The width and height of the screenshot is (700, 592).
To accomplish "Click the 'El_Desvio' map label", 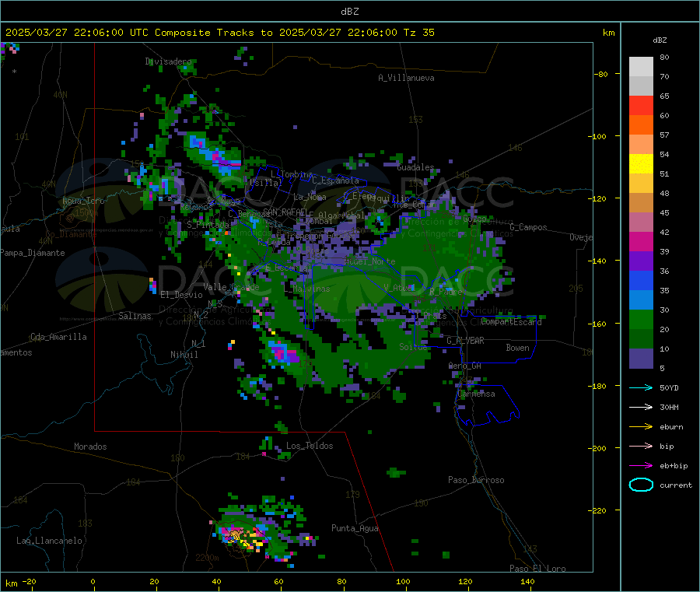I will click(181, 295).
